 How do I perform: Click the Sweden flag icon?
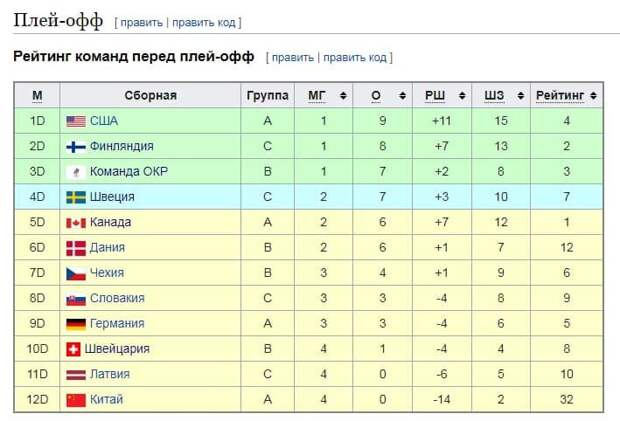76,197
